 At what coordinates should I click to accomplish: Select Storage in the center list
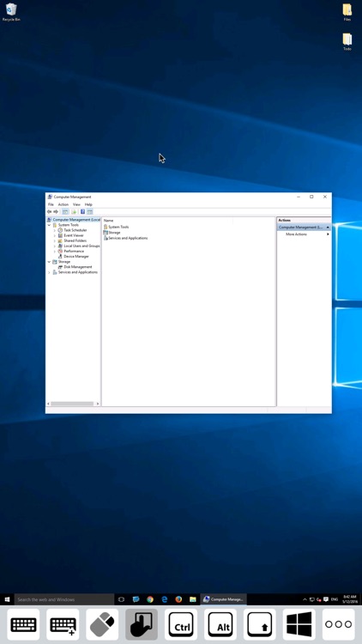coord(114,233)
